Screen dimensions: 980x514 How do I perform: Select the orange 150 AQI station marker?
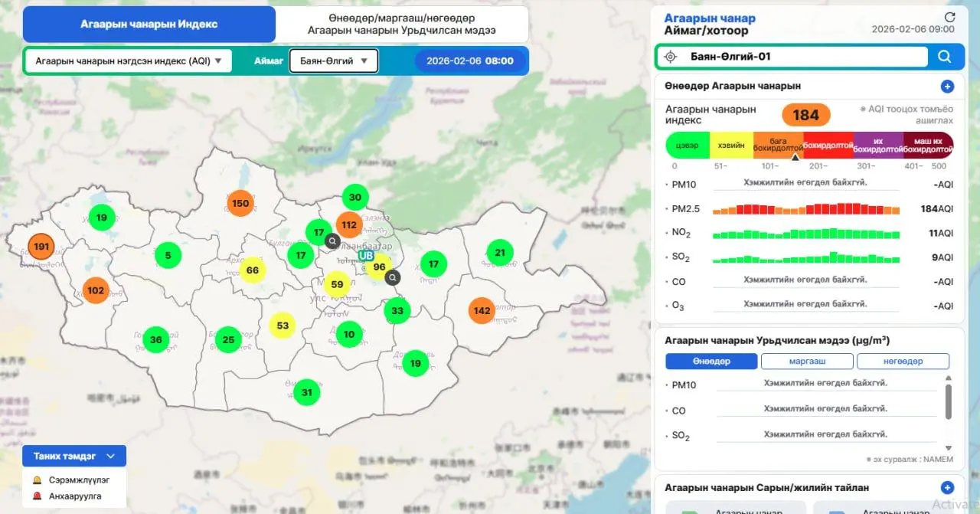tap(240, 203)
